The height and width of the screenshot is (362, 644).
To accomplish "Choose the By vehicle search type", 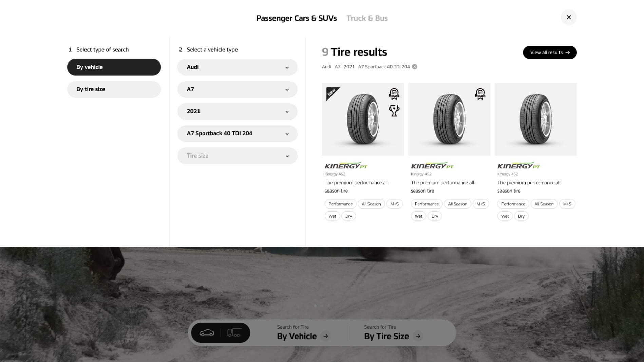I will (114, 67).
